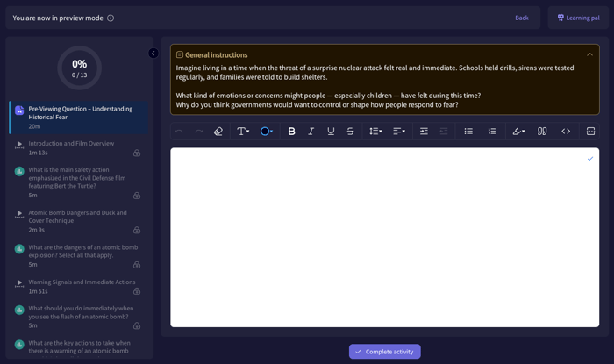Open the key actions warning question item

pos(79,347)
